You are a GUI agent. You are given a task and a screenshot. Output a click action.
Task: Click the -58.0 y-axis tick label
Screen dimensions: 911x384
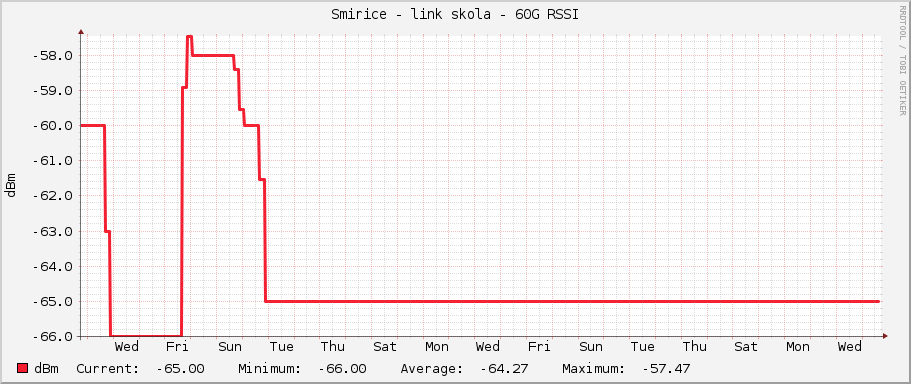(x=53, y=56)
